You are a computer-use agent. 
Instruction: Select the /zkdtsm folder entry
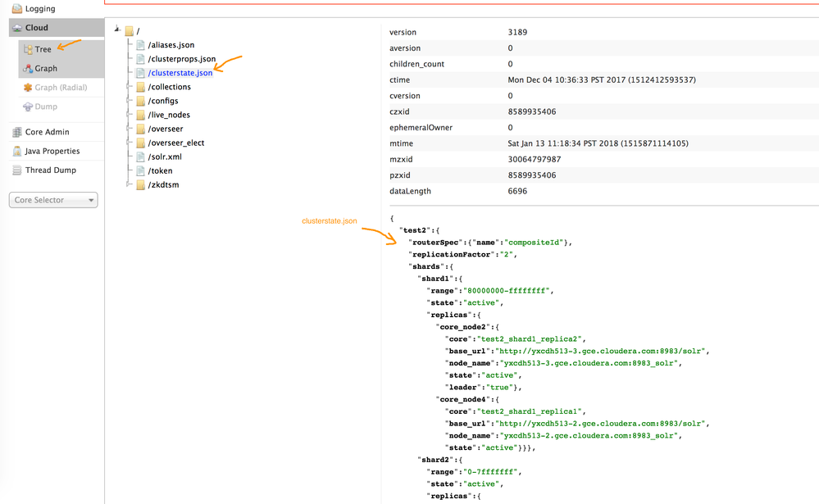(163, 185)
